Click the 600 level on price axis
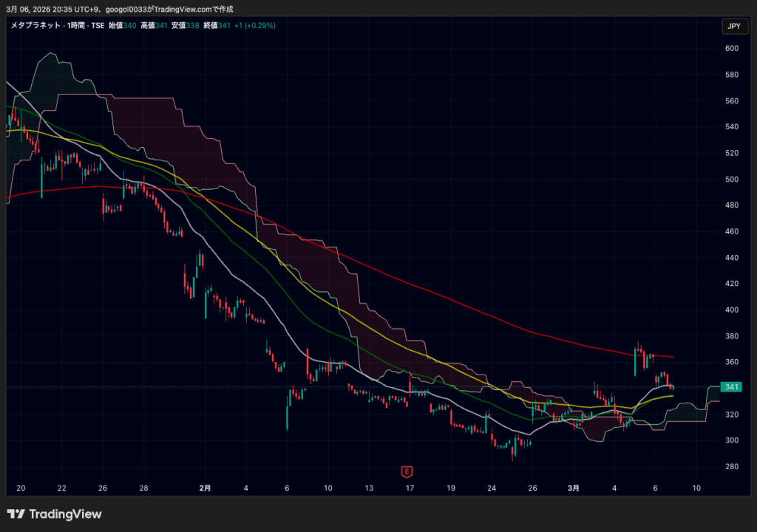 point(732,49)
